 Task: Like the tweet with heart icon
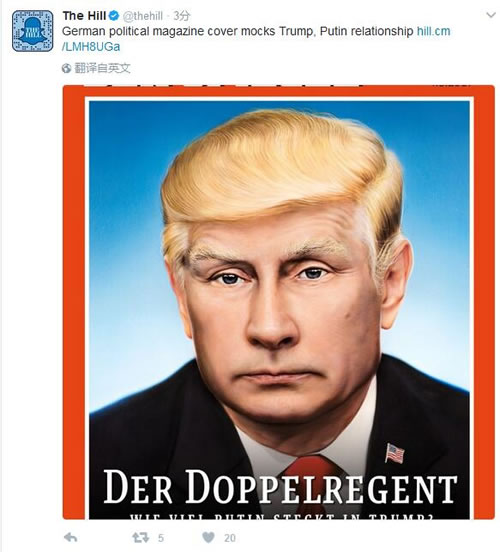tap(208, 537)
